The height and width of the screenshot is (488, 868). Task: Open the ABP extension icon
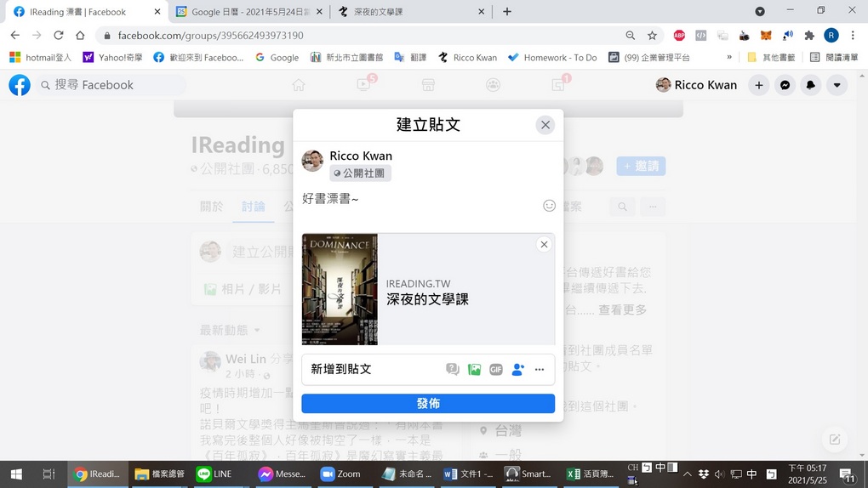tap(679, 36)
